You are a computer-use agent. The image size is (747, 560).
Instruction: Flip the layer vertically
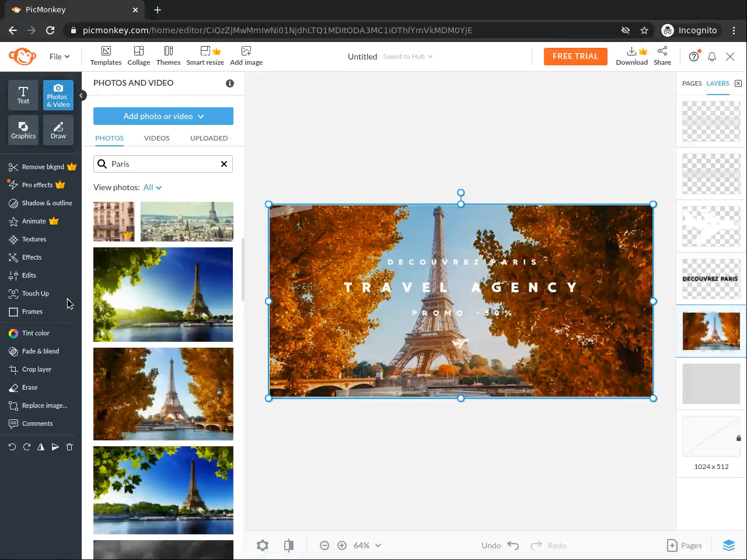[55, 447]
